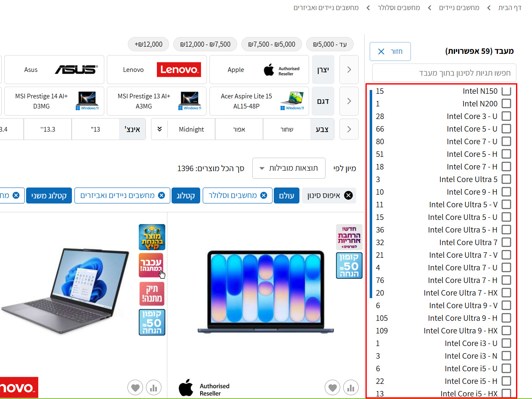Click the processor tag search field
The height and width of the screenshot is (399, 532).
[444, 73]
